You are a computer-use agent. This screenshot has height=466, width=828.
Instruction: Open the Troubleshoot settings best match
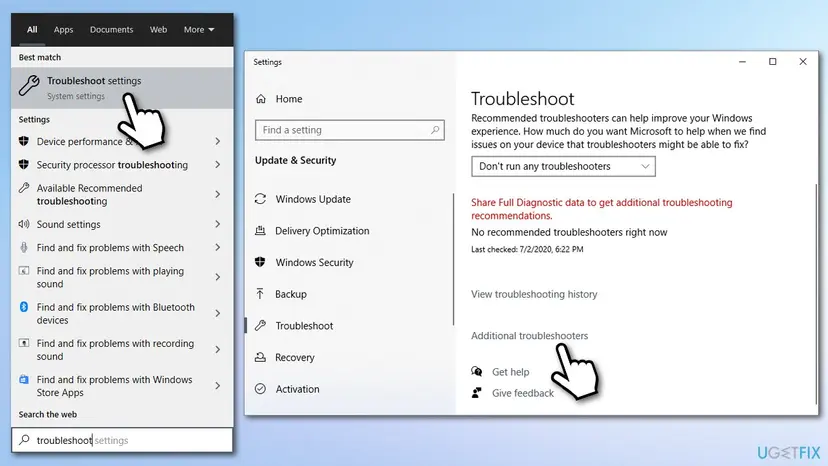coord(122,88)
